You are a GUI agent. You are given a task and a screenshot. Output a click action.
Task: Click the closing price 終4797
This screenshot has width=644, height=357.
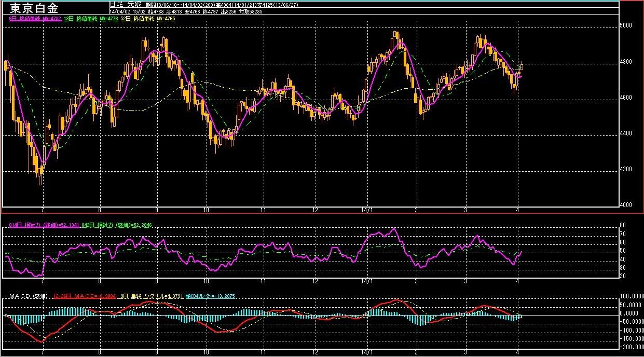click(210, 11)
